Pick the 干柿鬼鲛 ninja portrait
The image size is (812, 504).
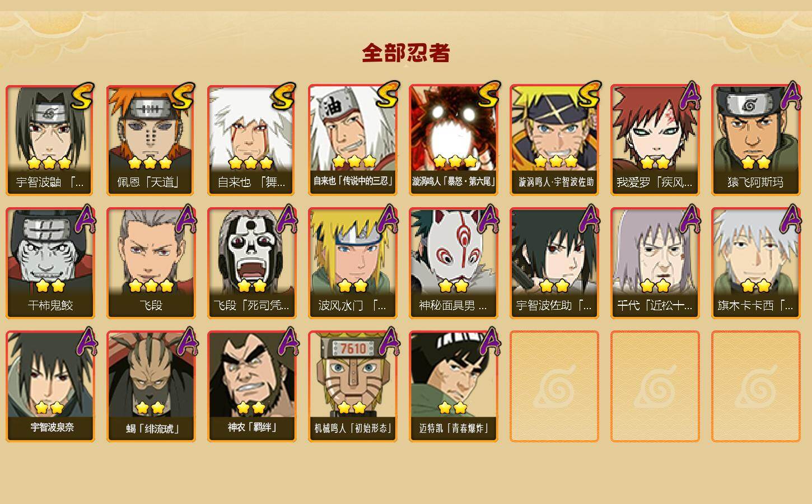click(50, 263)
